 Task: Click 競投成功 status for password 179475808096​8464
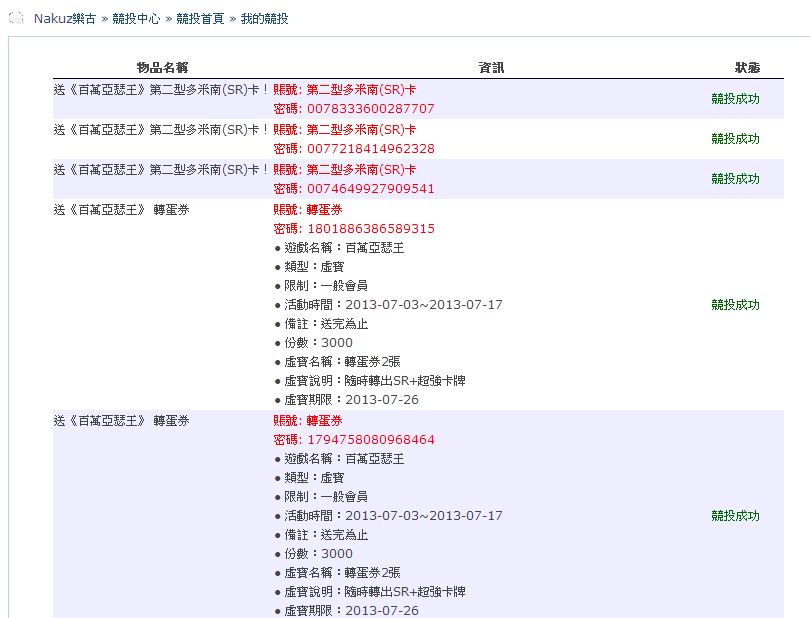(735, 516)
